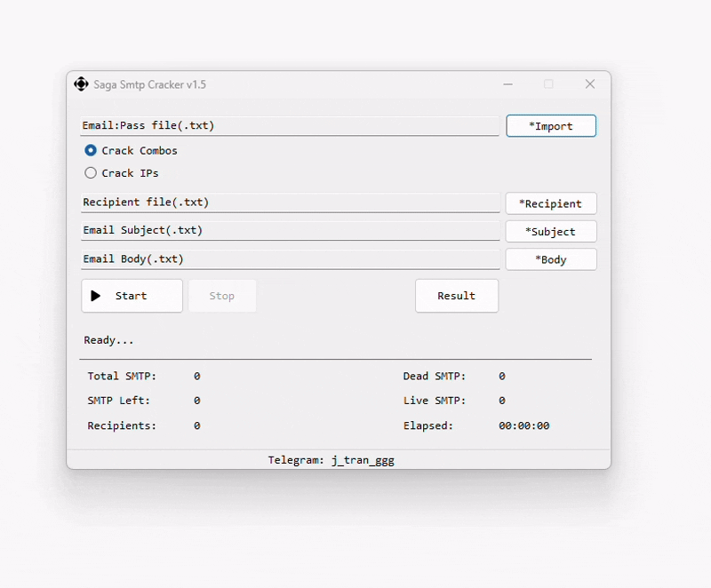Click the greyed-out Stop button
Screen dimensions: 711x588
click(222, 296)
